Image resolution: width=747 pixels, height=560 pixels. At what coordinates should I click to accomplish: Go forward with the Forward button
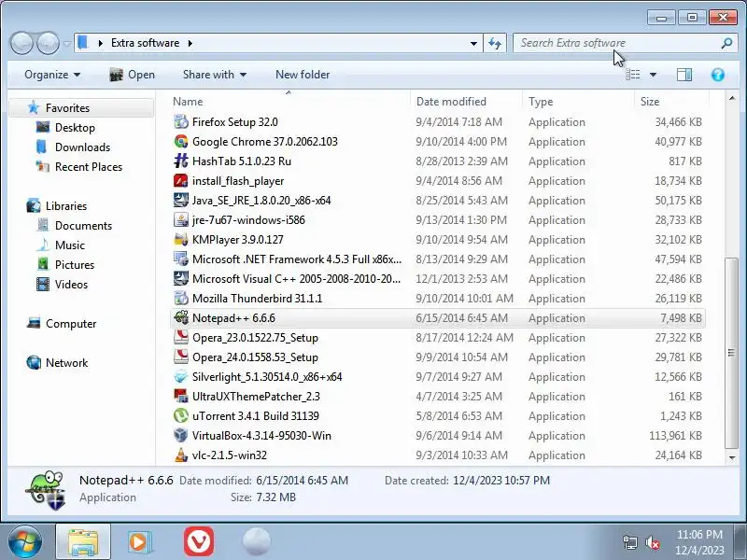tap(48, 43)
